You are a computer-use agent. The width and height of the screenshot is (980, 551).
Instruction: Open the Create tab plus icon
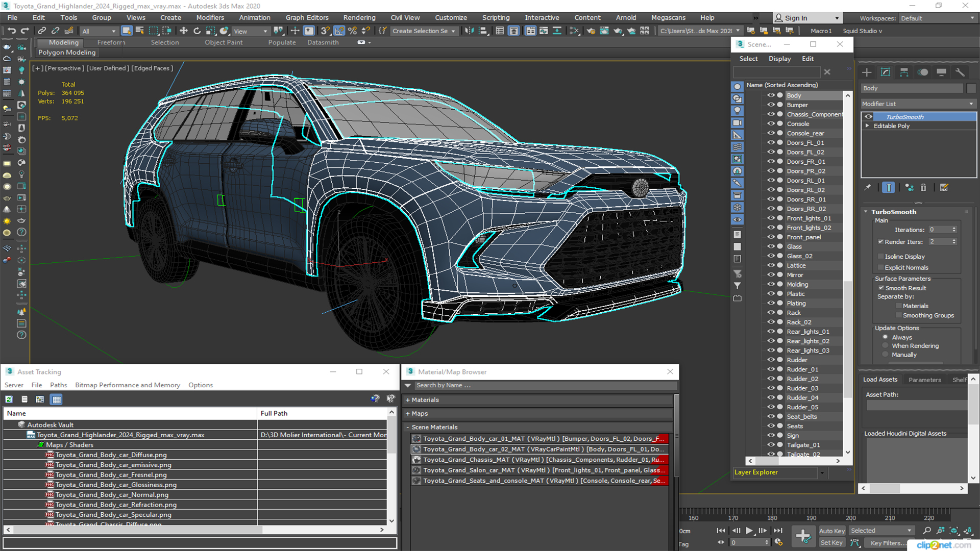[x=867, y=72]
